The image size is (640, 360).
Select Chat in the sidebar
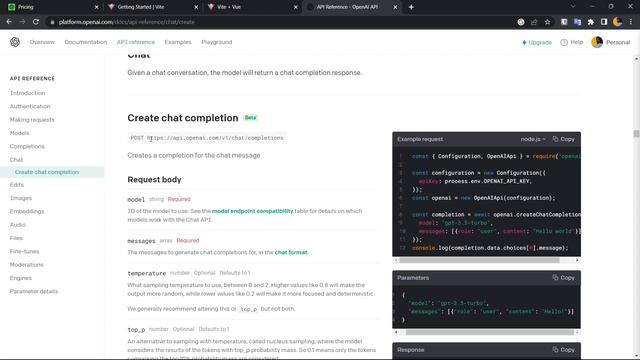click(16, 160)
